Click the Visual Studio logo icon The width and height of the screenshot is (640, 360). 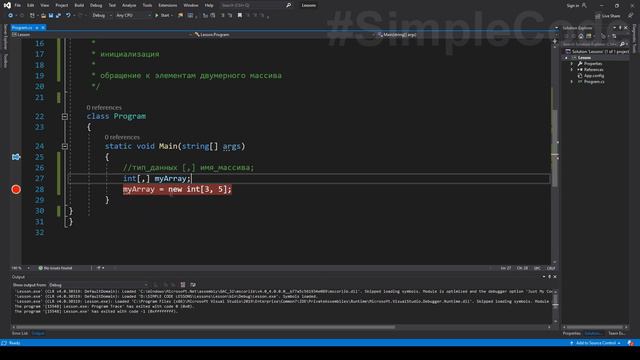click(x=7, y=5)
